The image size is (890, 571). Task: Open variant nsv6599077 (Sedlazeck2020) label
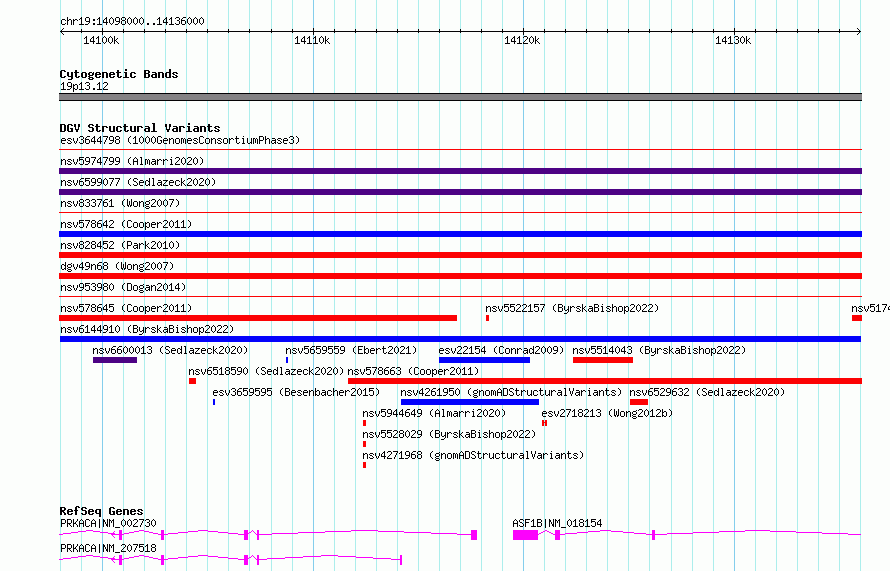click(138, 182)
